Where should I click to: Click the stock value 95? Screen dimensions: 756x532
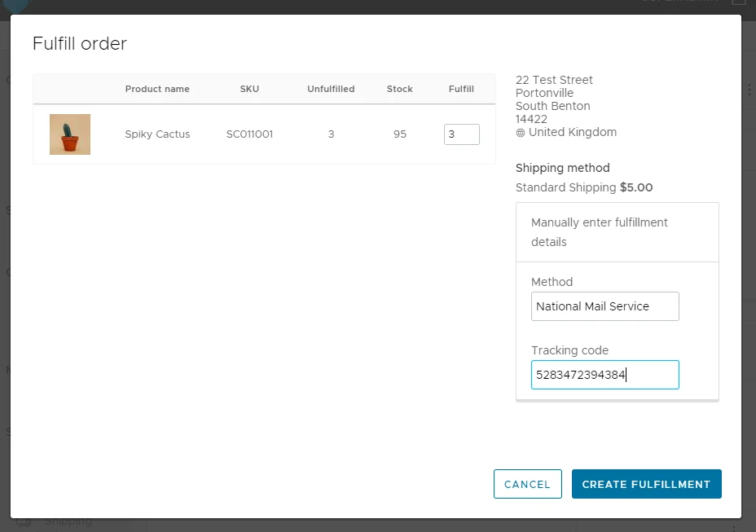(x=399, y=134)
